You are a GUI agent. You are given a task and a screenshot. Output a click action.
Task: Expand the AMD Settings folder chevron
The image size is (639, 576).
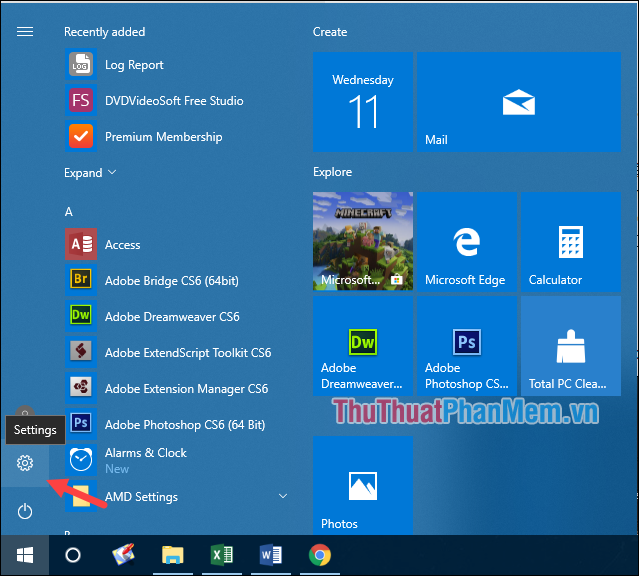[283, 496]
